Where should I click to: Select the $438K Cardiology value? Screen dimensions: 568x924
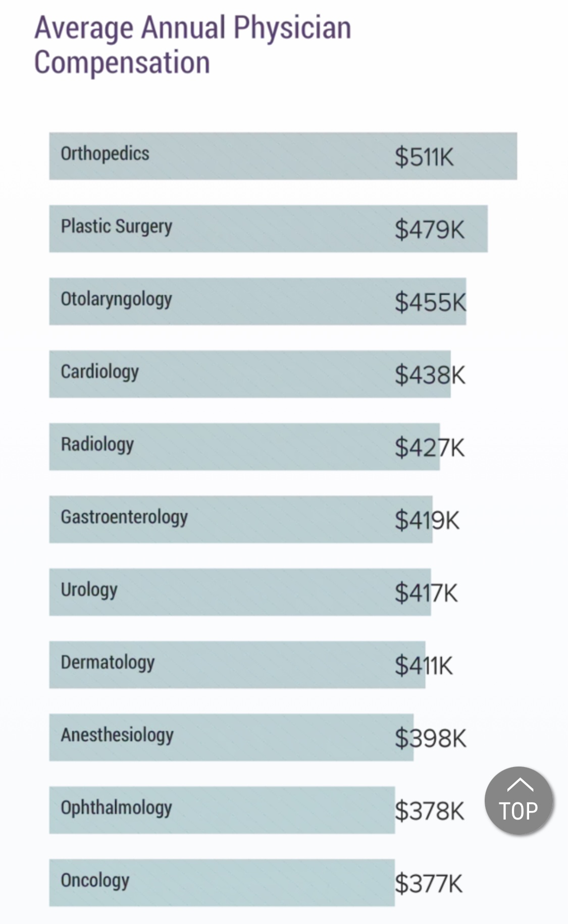pyautogui.click(x=430, y=374)
